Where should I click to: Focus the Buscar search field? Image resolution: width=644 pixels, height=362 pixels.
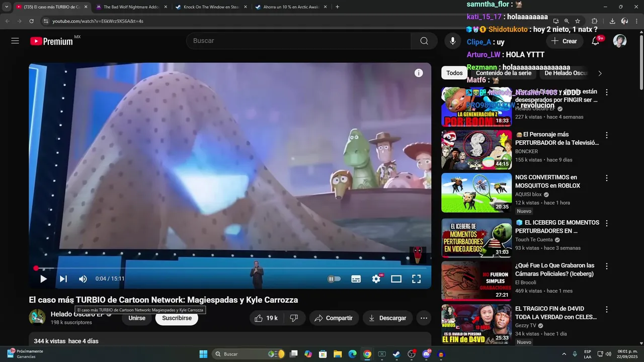[x=298, y=41]
